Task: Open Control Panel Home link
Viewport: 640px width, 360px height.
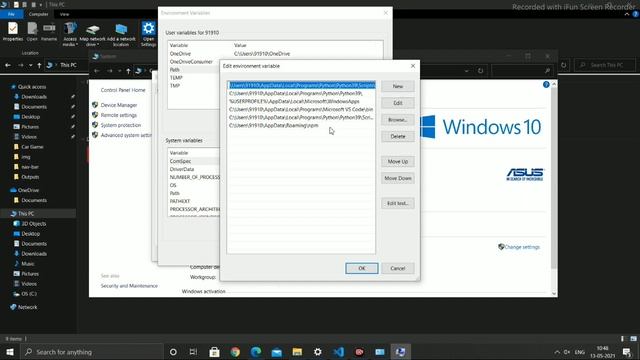Action: pyautogui.click(x=123, y=90)
